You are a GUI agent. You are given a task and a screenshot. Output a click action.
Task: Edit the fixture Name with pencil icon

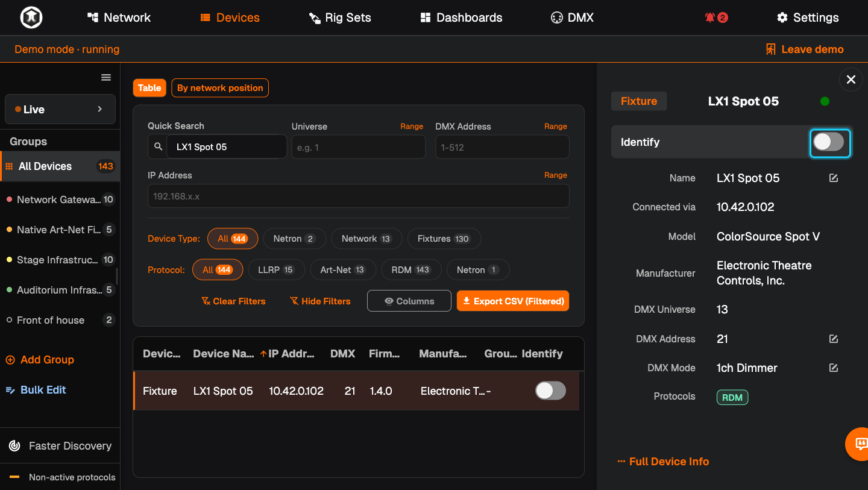pyautogui.click(x=834, y=178)
